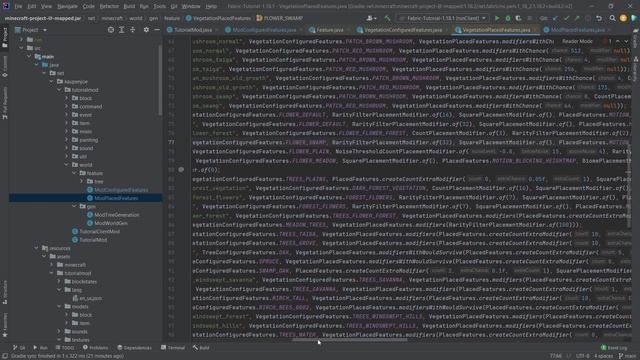Open the TODO tool window
640x360 pixels.
tap(65, 348)
